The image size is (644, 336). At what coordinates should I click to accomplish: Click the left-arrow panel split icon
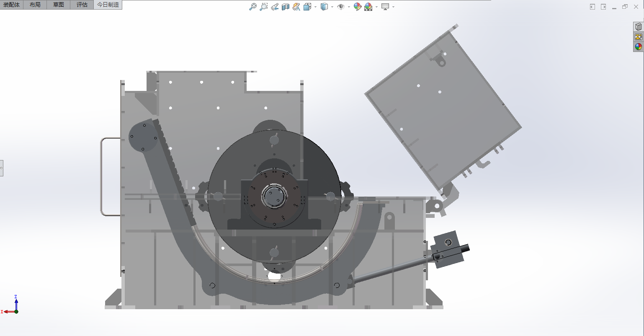(592, 7)
